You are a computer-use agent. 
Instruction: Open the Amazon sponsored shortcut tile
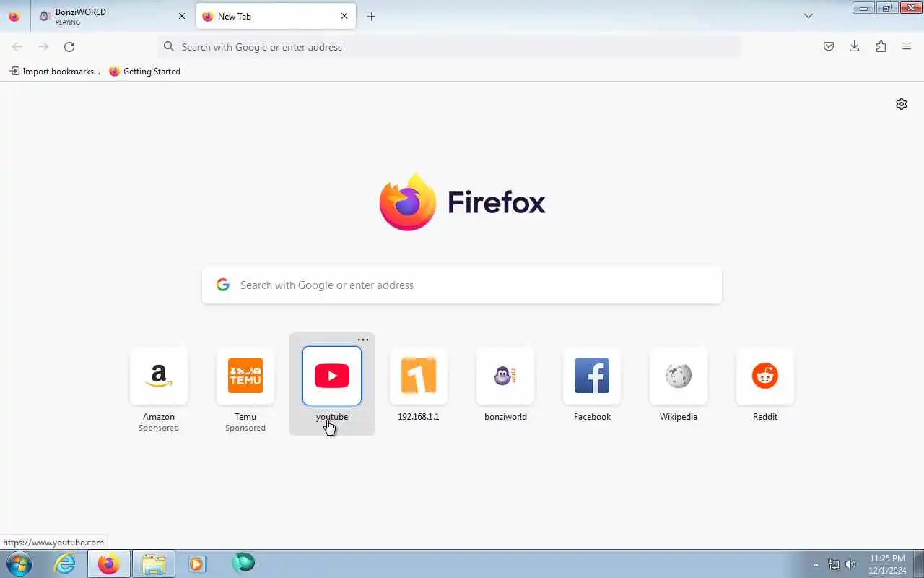point(159,376)
